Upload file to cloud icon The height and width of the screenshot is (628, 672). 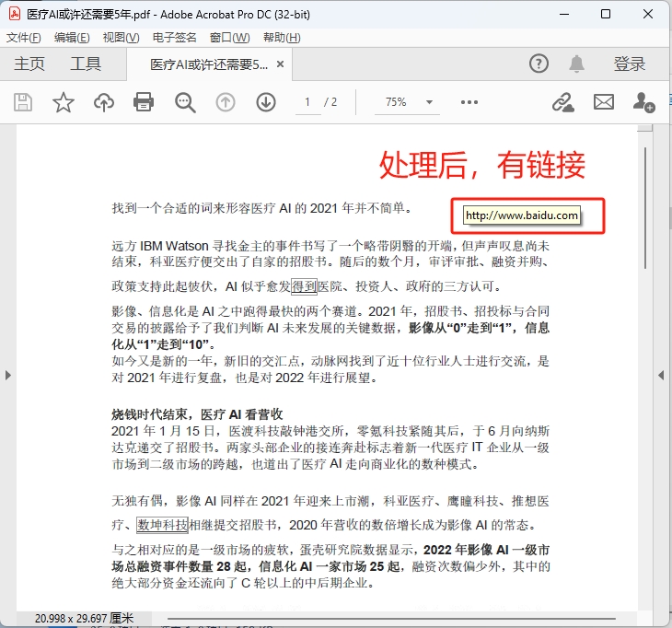point(104,102)
